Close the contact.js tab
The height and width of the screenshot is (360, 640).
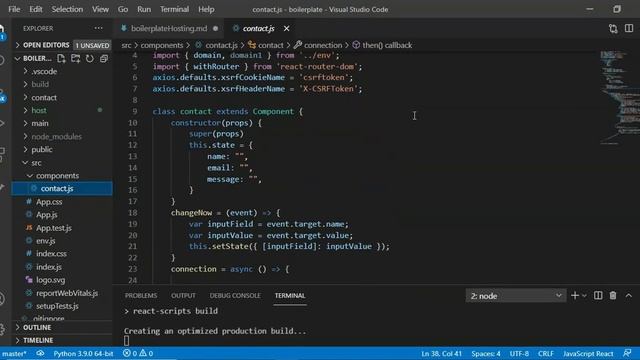tap(287, 29)
